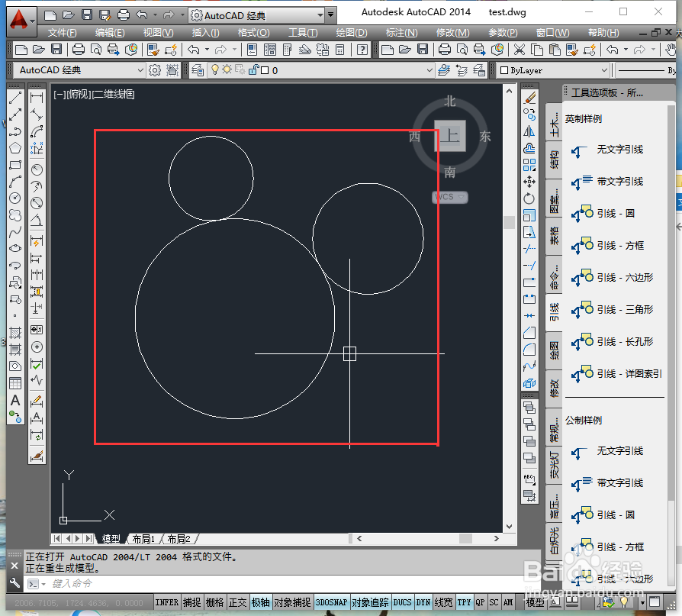Select the Fillet modify tool

coord(529,350)
